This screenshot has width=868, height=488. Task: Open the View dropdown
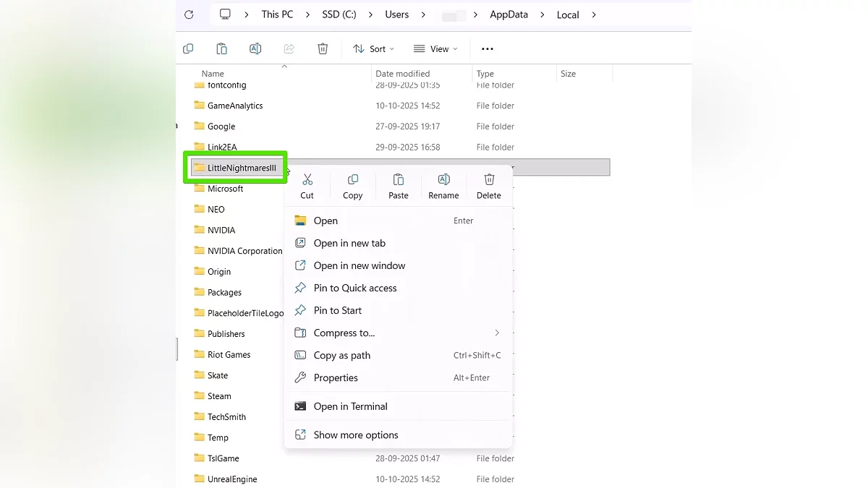435,49
